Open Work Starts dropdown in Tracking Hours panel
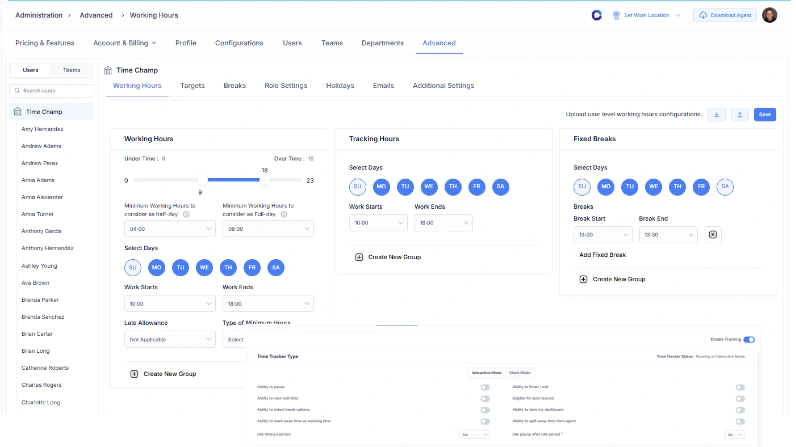 pyautogui.click(x=378, y=223)
